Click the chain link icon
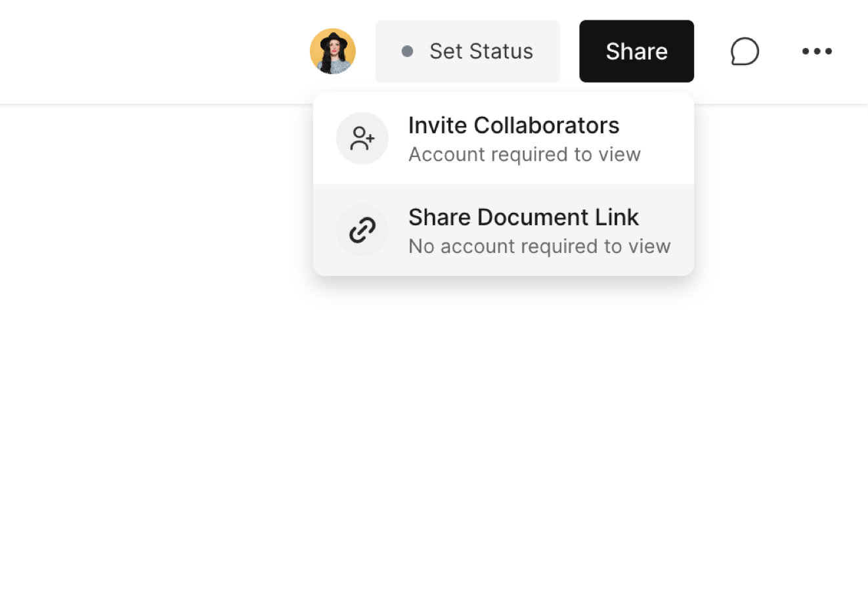 click(362, 230)
